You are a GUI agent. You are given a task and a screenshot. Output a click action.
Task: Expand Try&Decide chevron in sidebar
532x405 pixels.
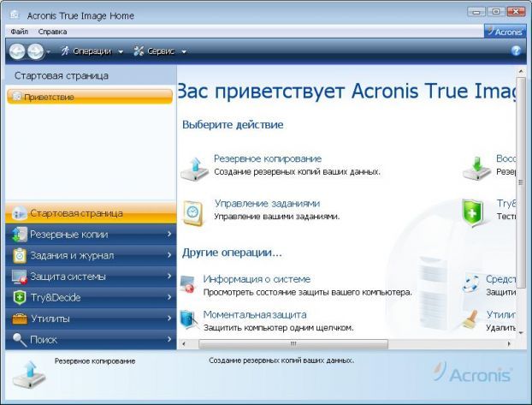169,297
